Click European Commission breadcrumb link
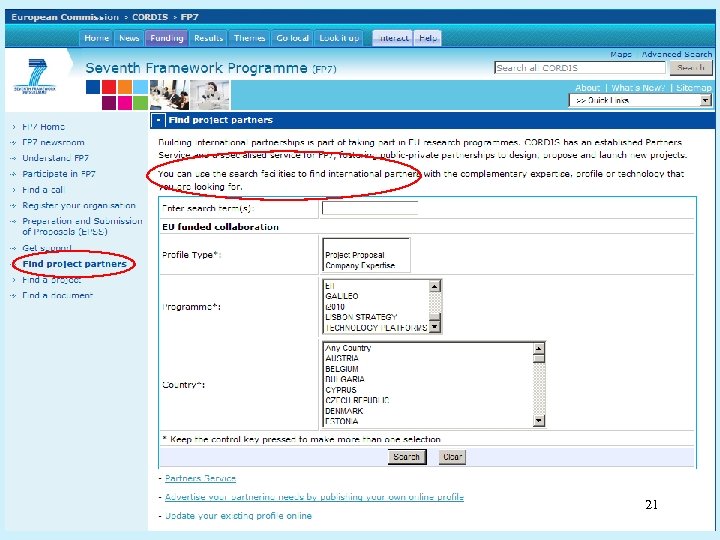 [65, 17]
